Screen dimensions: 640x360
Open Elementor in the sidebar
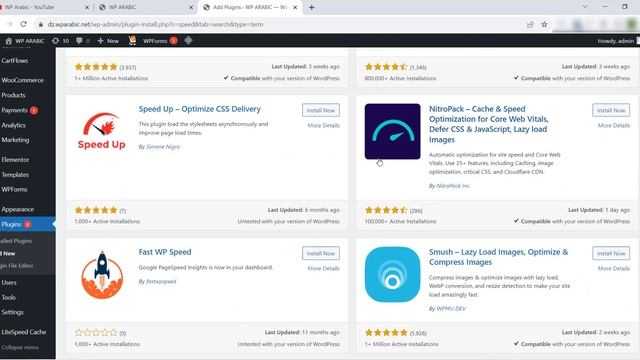(x=15, y=160)
